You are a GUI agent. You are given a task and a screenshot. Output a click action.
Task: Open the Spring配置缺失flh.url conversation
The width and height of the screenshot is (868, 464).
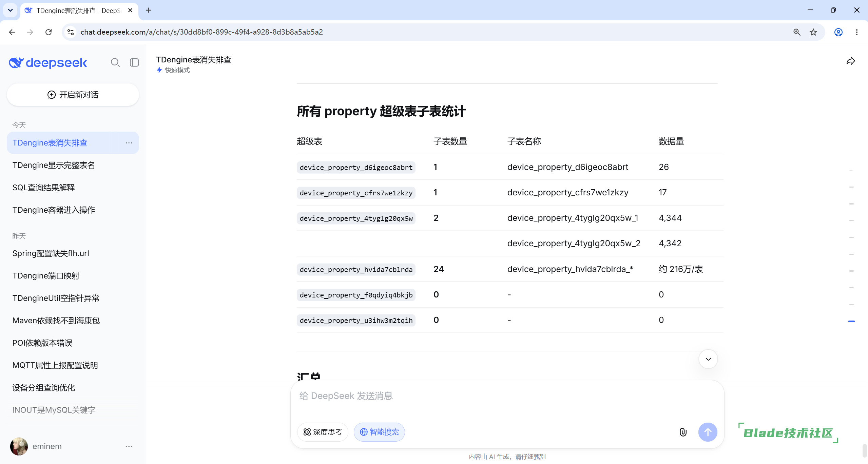pos(73,253)
